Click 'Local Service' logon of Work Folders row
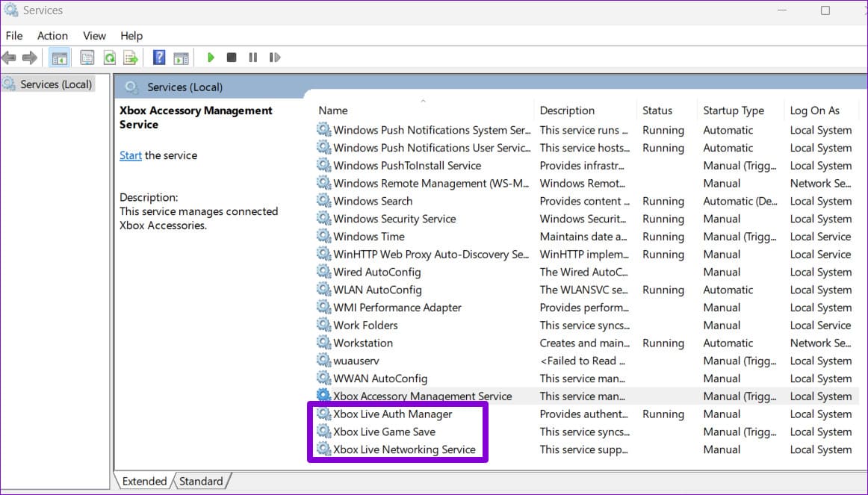Viewport: 868px width, 495px height. 820,326
